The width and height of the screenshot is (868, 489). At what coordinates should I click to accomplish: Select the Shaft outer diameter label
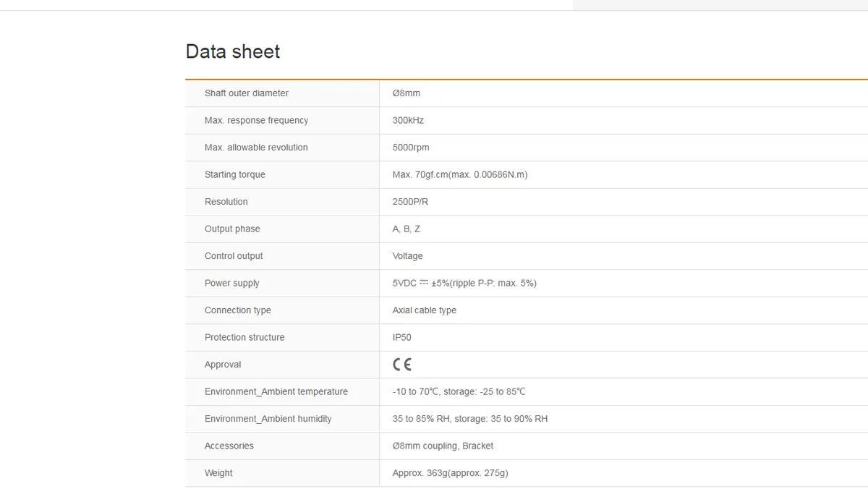click(x=247, y=93)
